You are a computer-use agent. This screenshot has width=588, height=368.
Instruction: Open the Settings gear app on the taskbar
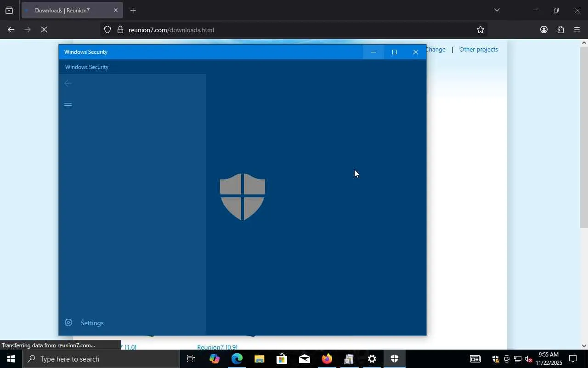[372, 359]
